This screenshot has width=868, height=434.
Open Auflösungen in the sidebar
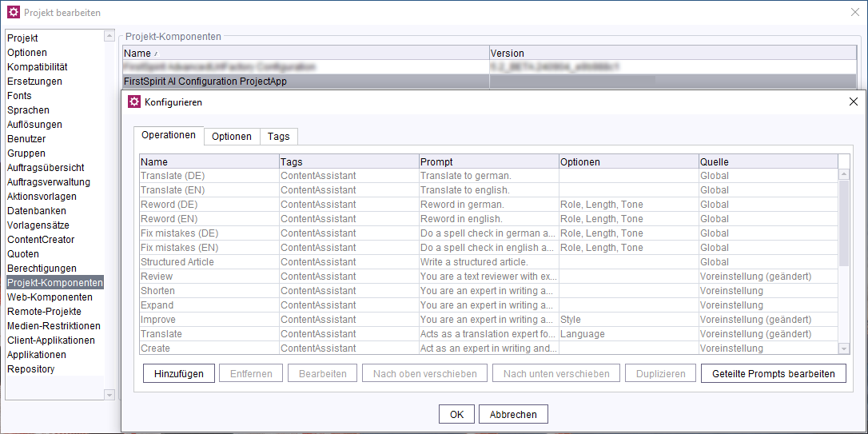(x=55, y=125)
